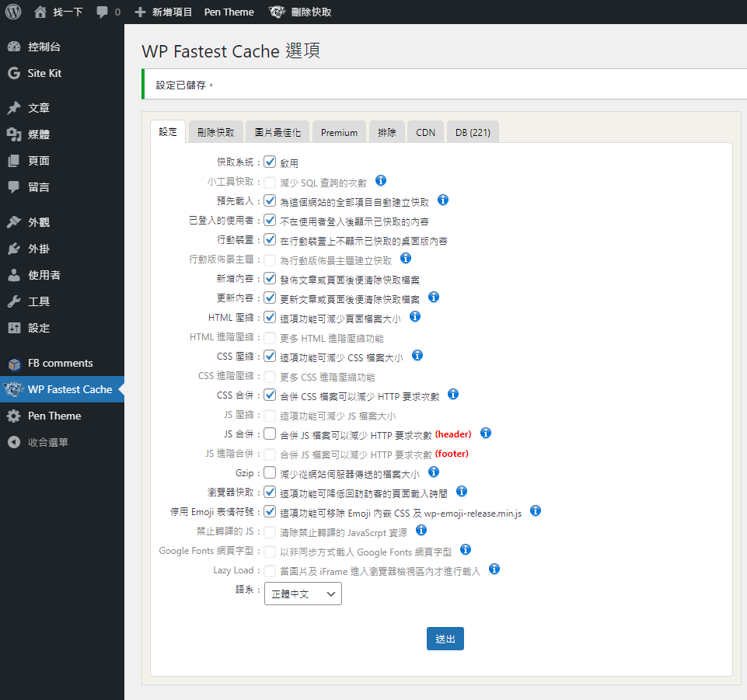This screenshot has height=700, width=747.
Task: Open the Pen Theme link in admin bar
Action: [x=229, y=12]
